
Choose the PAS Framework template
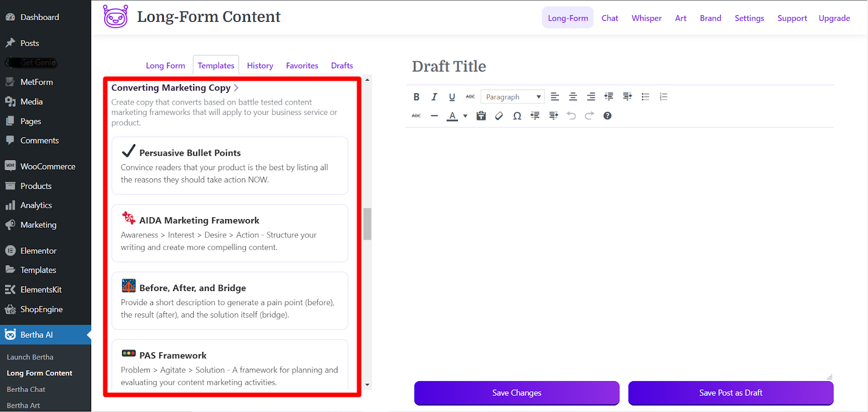(x=229, y=364)
